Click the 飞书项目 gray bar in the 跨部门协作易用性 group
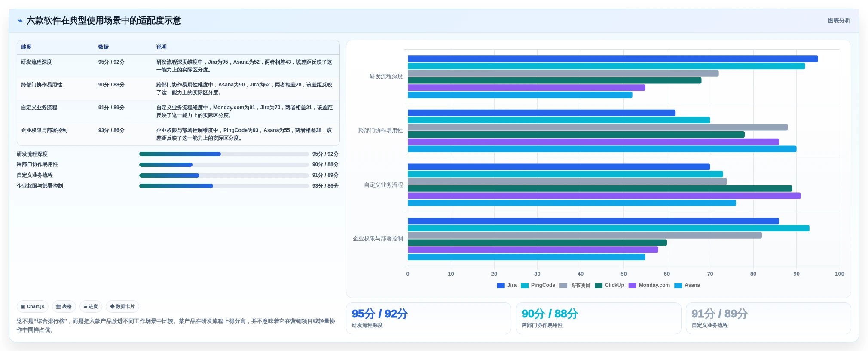 tap(598, 127)
